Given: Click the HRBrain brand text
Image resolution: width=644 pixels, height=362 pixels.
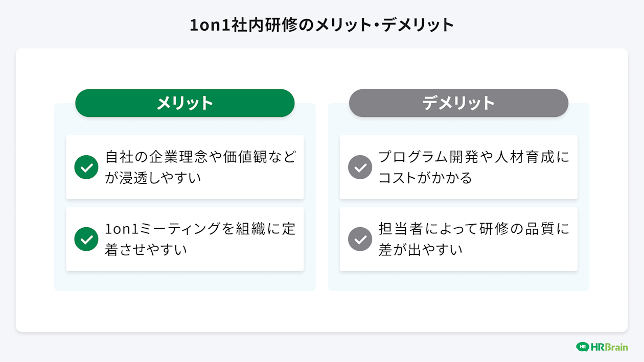Looking at the screenshot, I should coord(609,347).
